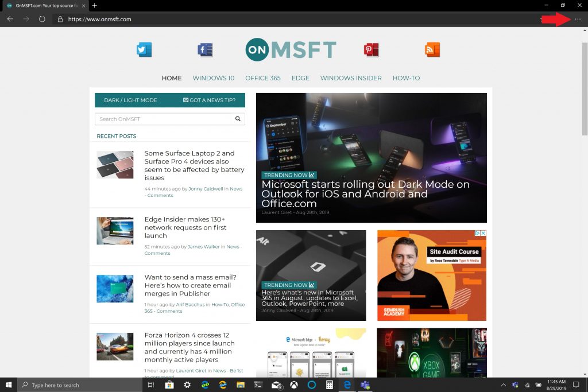Open Forza Horizon 4 article
This screenshot has width=588, height=392.
[189, 347]
